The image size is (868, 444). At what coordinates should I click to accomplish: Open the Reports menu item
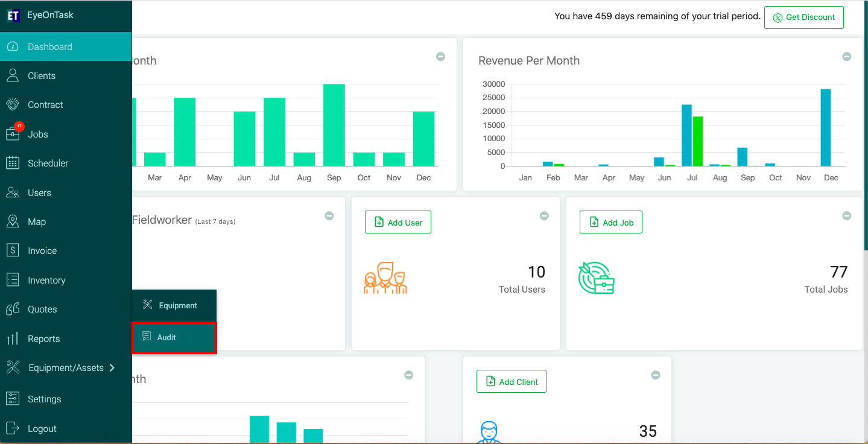(x=66, y=338)
